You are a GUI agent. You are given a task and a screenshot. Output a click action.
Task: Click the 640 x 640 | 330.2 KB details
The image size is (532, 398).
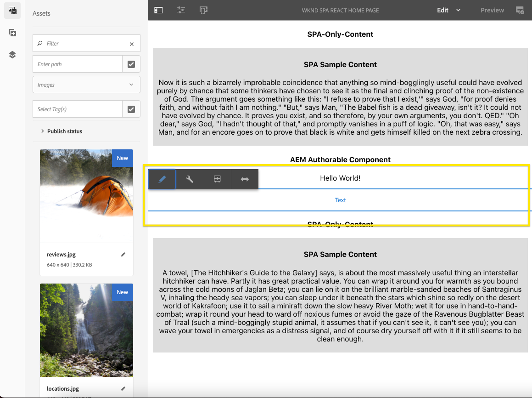pos(69,265)
